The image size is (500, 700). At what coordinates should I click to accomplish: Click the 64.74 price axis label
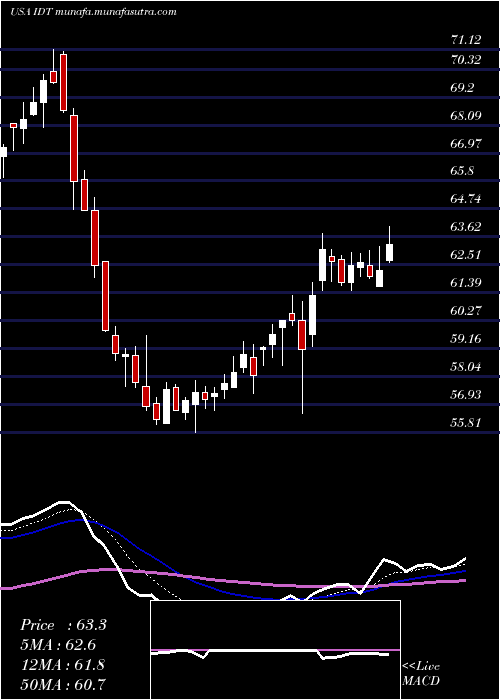(466, 199)
